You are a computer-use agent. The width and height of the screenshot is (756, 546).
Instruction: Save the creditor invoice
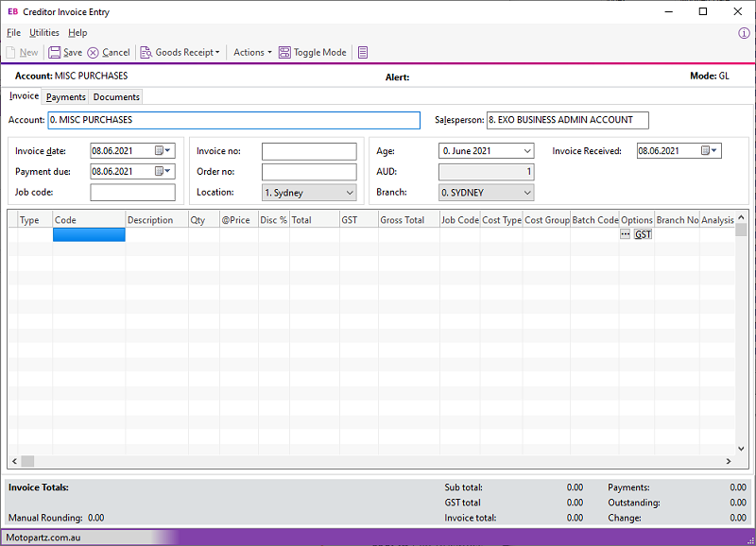point(65,52)
